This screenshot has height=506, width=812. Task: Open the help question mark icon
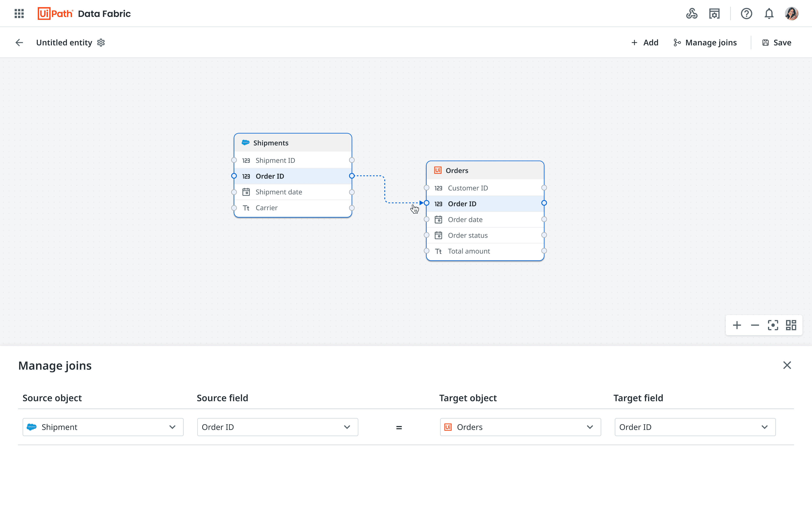coord(746,14)
